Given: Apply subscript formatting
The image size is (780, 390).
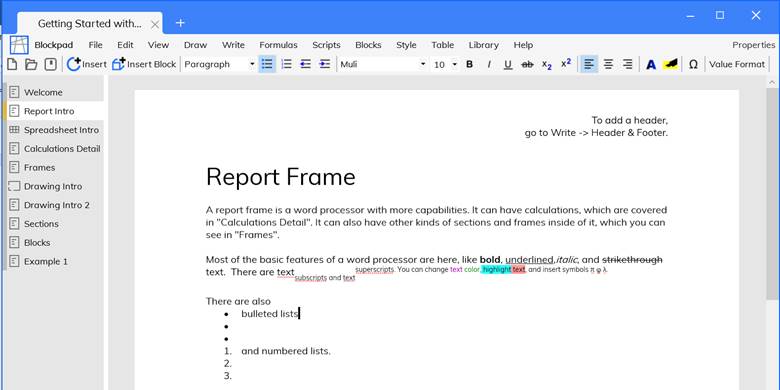Looking at the screenshot, I should 547,64.
